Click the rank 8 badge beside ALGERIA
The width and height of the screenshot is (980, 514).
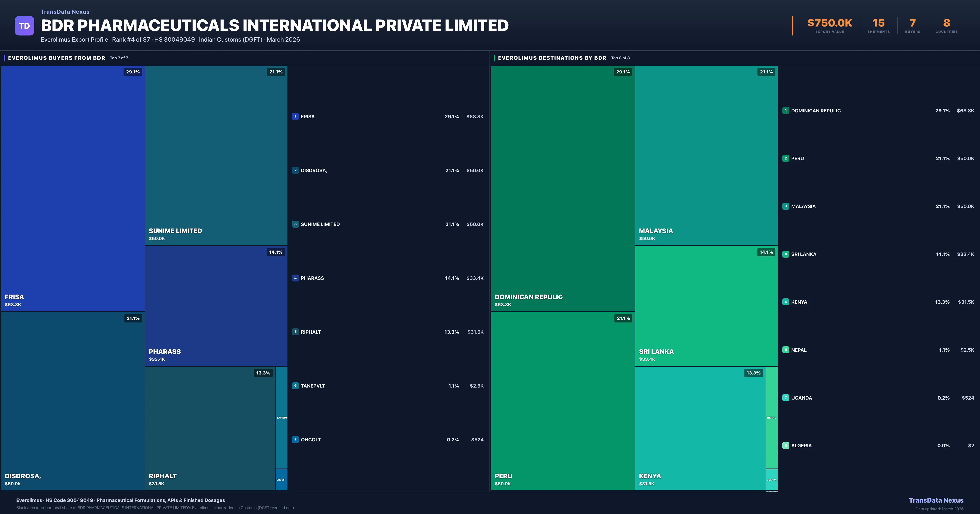point(786,445)
